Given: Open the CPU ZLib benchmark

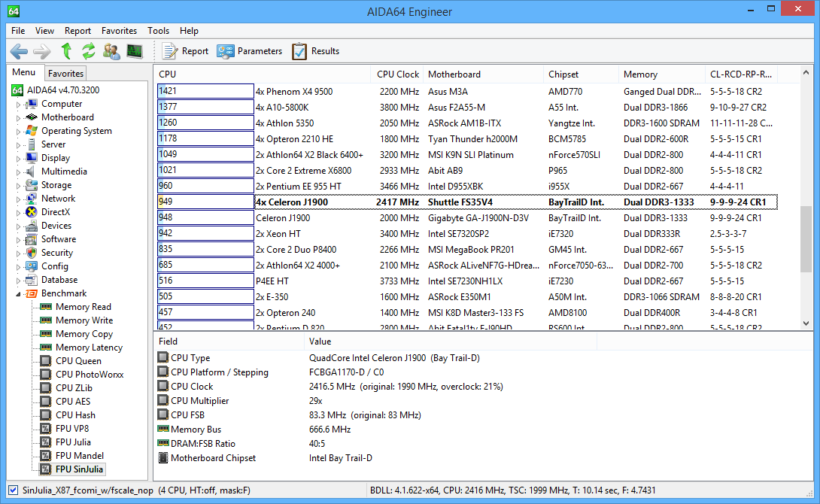Looking at the screenshot, I should click(74, 388).
